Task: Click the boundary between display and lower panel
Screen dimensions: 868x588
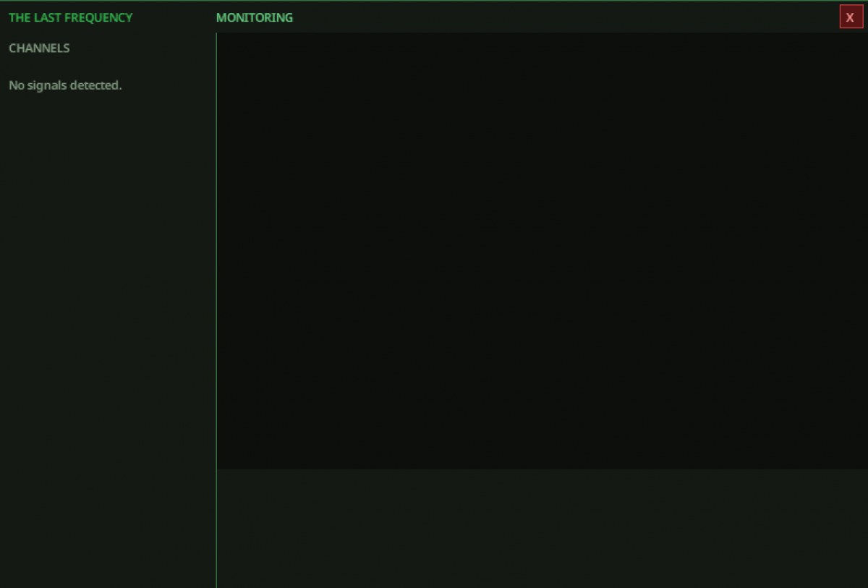Action: click(x=542, y=469)
